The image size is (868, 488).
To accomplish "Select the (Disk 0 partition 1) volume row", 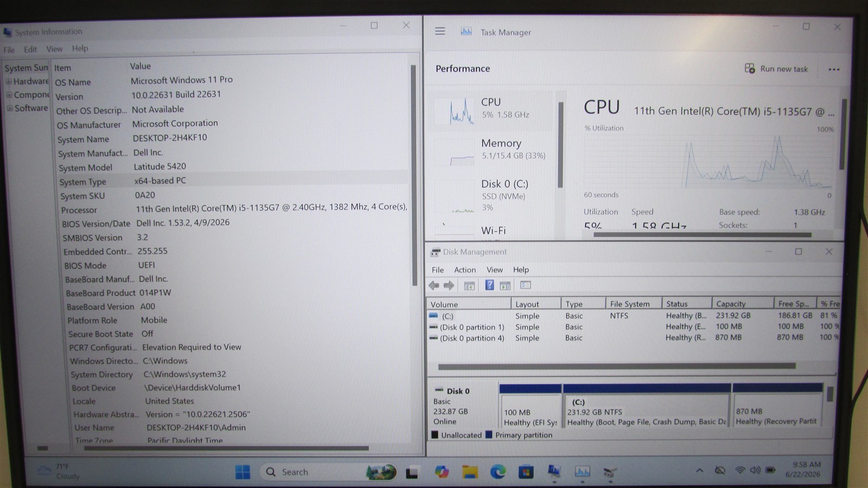I will [634, 327].
